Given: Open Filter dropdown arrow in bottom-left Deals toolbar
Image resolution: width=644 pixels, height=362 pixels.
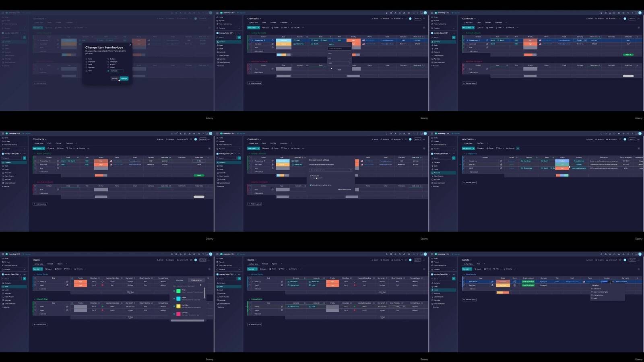Looking at the screenshot, I should pos(72,269).
